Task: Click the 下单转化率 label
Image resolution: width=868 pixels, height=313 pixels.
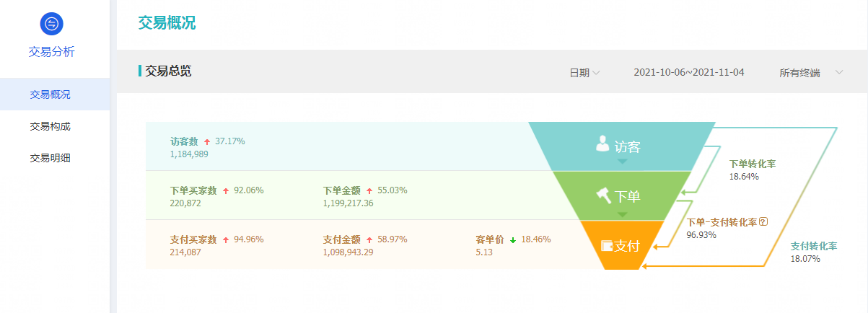Action: (753, 164)
